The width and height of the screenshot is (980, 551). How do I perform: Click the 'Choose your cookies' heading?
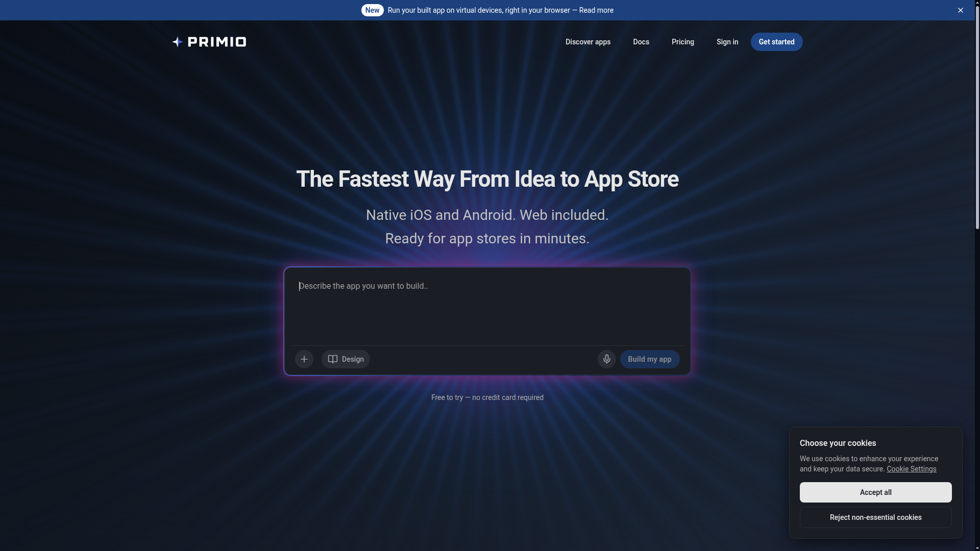[x=838, y=443]
